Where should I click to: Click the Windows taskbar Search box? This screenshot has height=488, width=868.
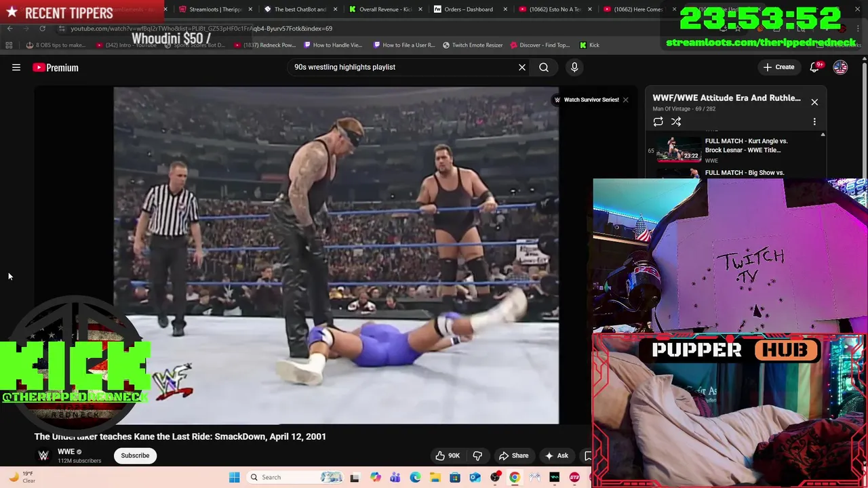(x=296, y=477)
